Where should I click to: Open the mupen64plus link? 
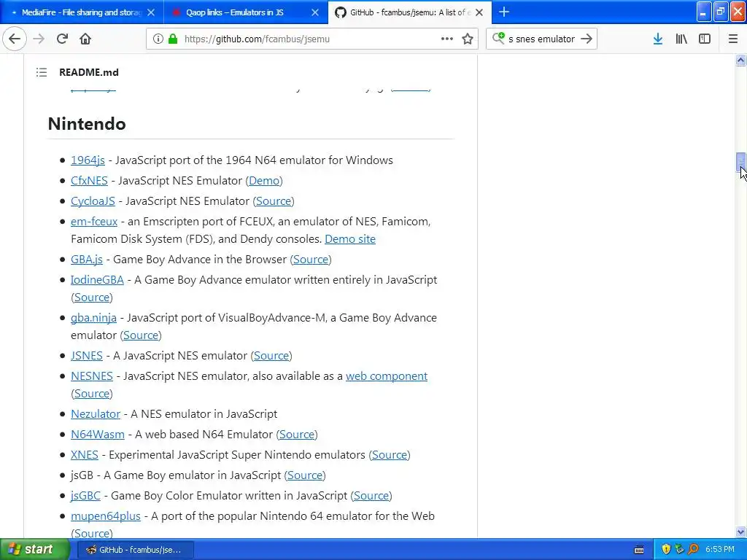tap(106, 517)
